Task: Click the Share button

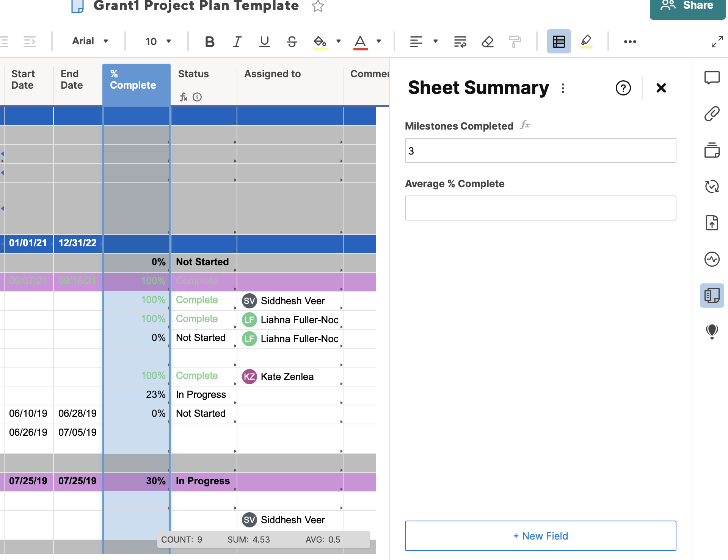Action: (687, 6)
